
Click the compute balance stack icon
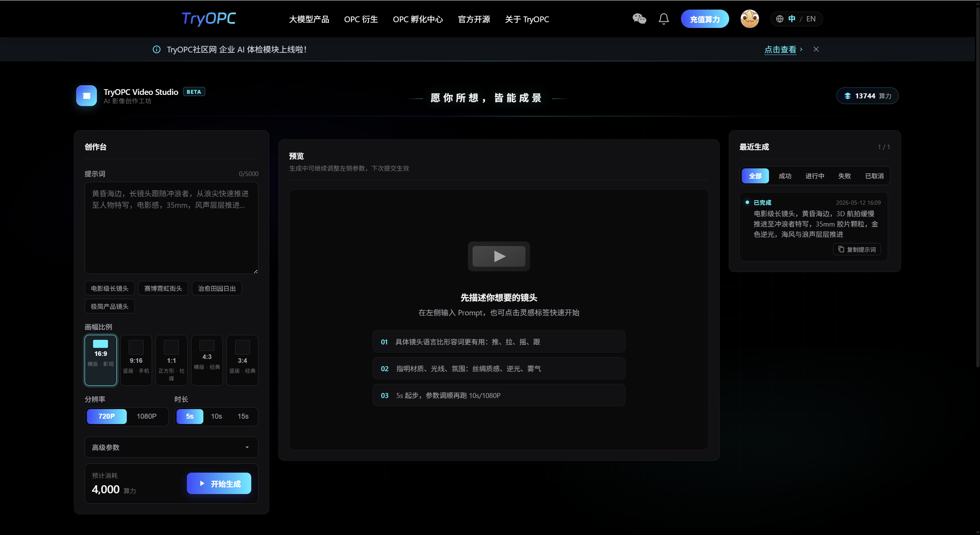pyautogui.click(x=847, y=96)
